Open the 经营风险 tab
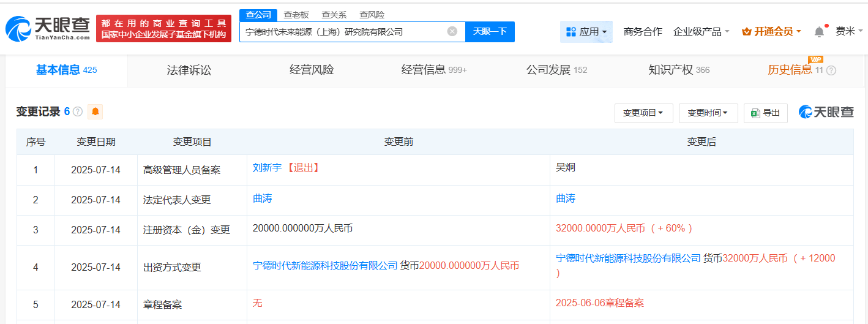Image resolution: width=868 pixels, height=324 pixels. [312, 70]
